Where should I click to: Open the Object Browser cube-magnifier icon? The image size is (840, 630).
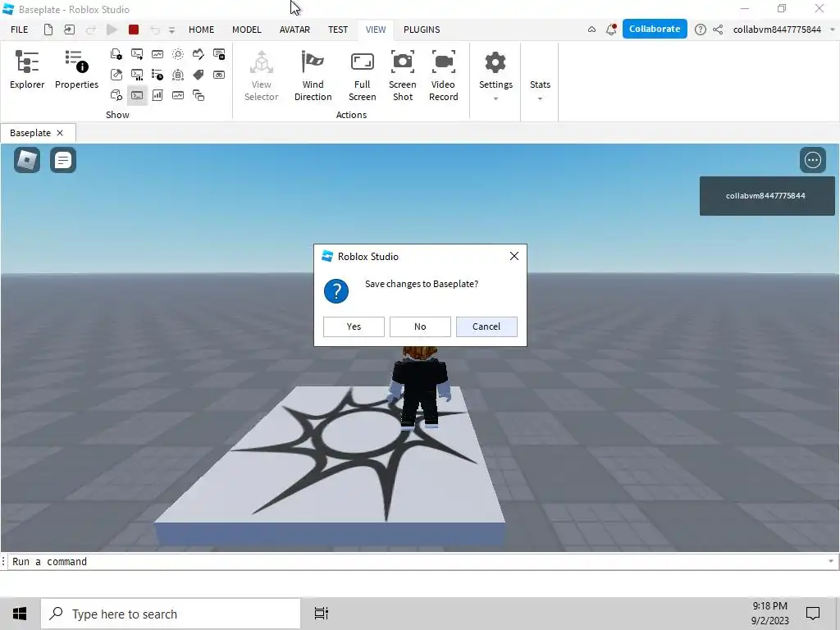click(x=116, y=95)
